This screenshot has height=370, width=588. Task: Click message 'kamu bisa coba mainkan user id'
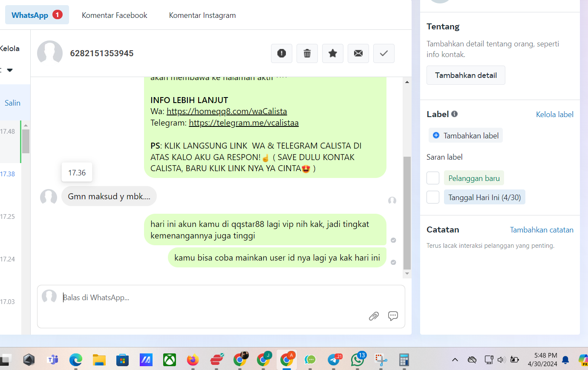277,258
